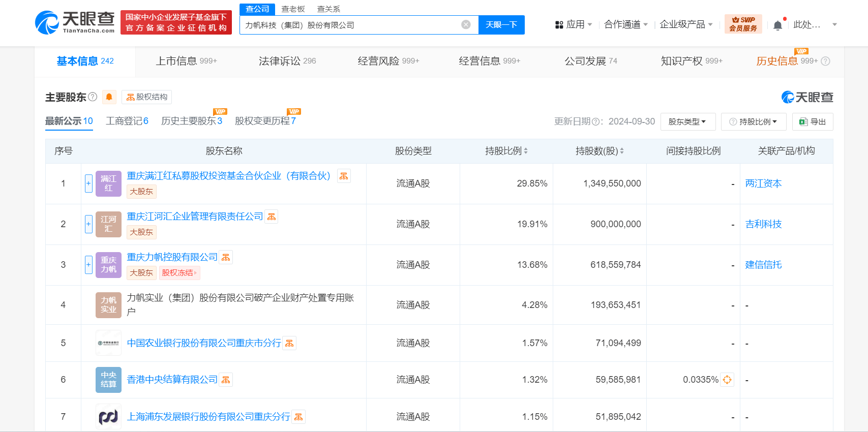Image resolution: width=868 pixels, height=432 pixels.
Task: Expand row 1 shareholder with plus button
Action: [x=88, y=183]
